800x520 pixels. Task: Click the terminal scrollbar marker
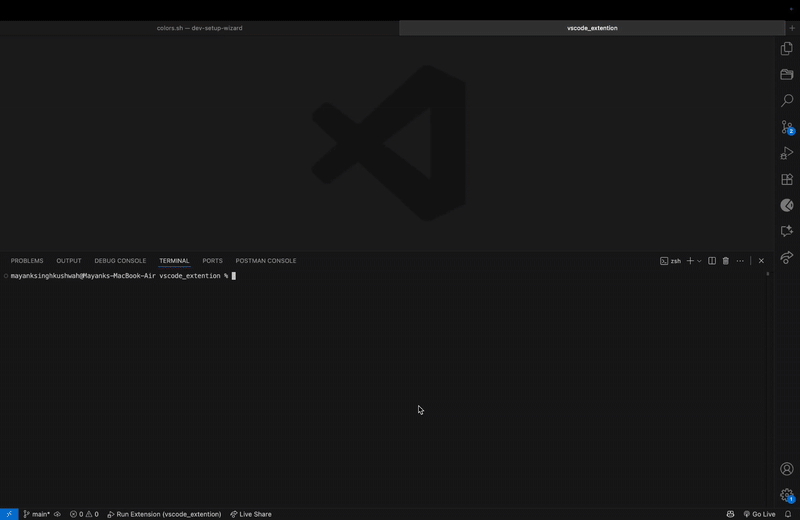768,274
